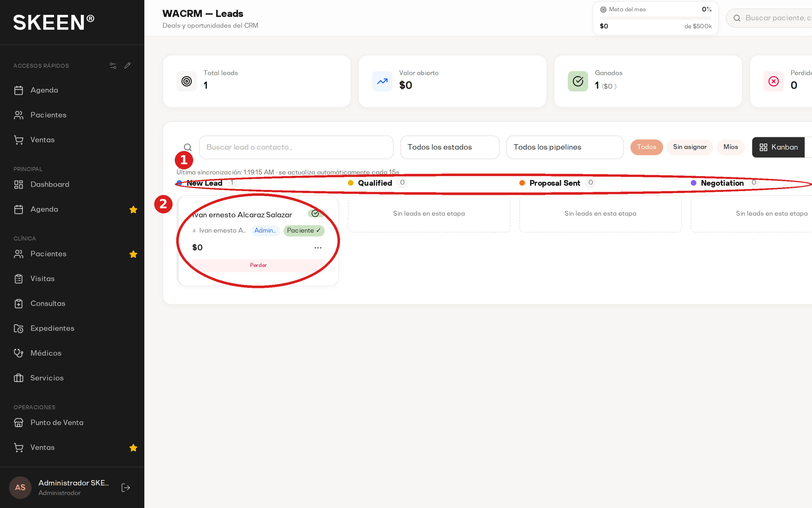Toggle favorite star on Ventas in Operaciones
The height and width of the screenshot is (508, 812).
coord(133,448)
